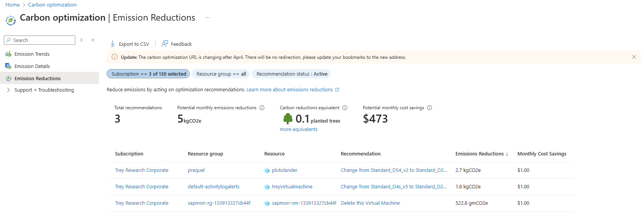
Task: Clear the sidebar search with the X icon
Action: pyautogui.click(x=81, y=40)
